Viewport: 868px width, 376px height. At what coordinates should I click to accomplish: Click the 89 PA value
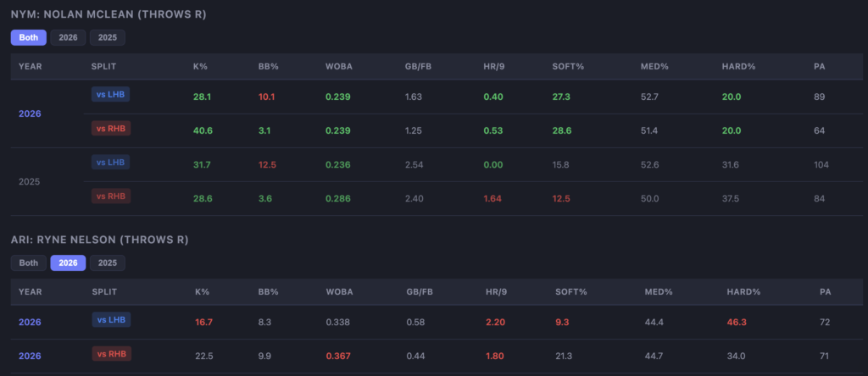(x=820, y=97)
